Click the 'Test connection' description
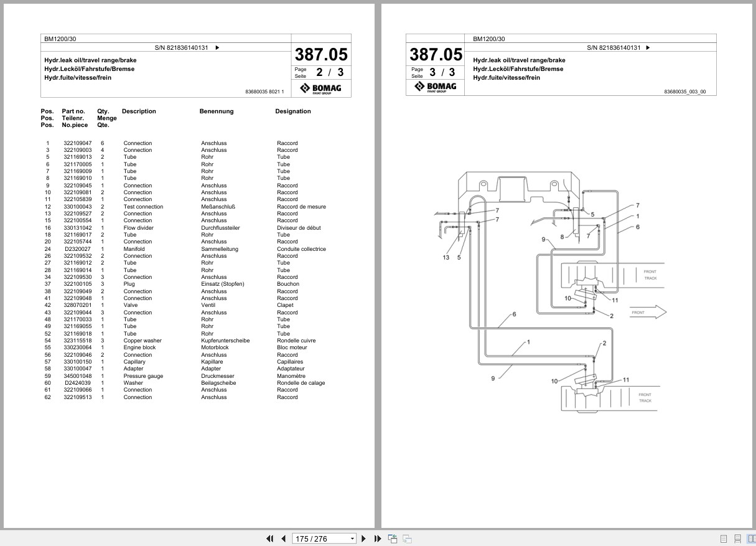Screen dimensions: 756x546 pyautogui.click(x=143, y=207)
